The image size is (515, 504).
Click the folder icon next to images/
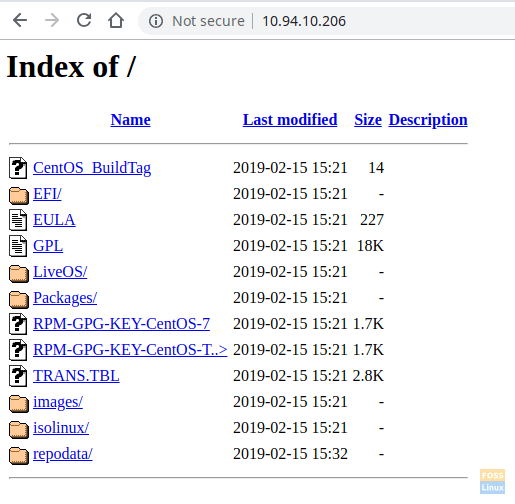[19, 403]
